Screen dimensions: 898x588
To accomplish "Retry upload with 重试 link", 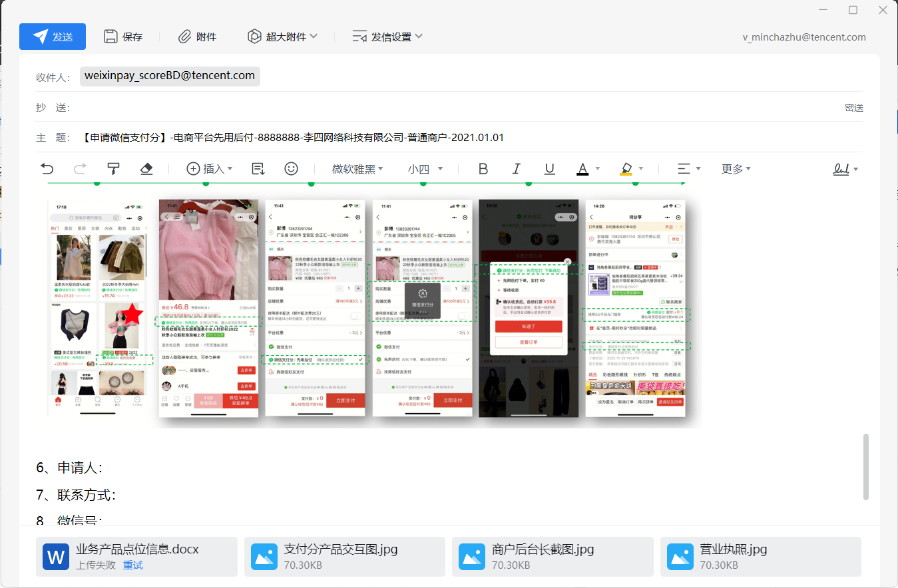I will 133,565.
